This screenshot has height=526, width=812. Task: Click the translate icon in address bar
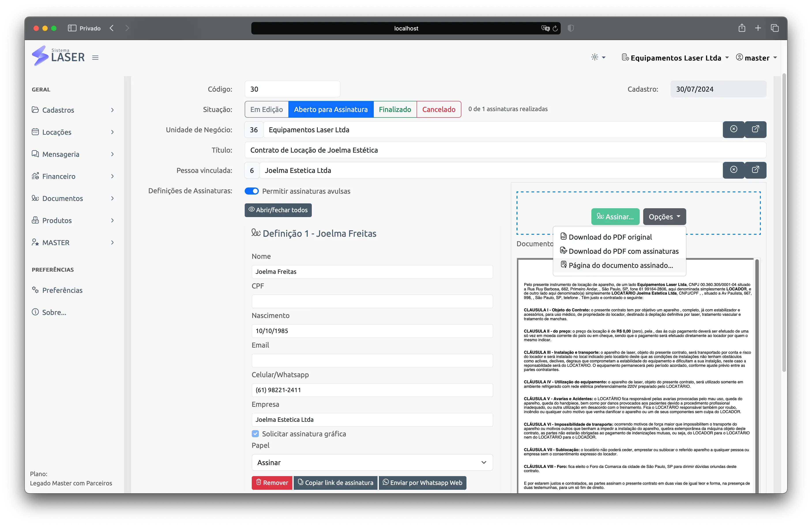(x=545, y=28)
